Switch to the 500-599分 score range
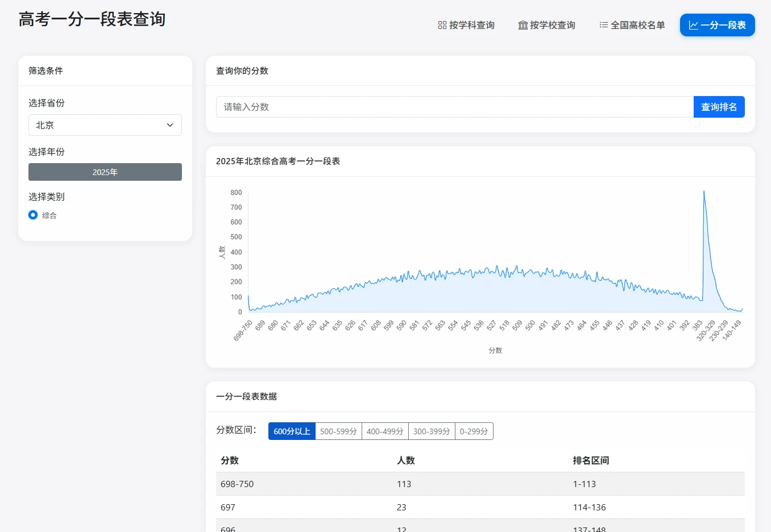 (338, 431)
